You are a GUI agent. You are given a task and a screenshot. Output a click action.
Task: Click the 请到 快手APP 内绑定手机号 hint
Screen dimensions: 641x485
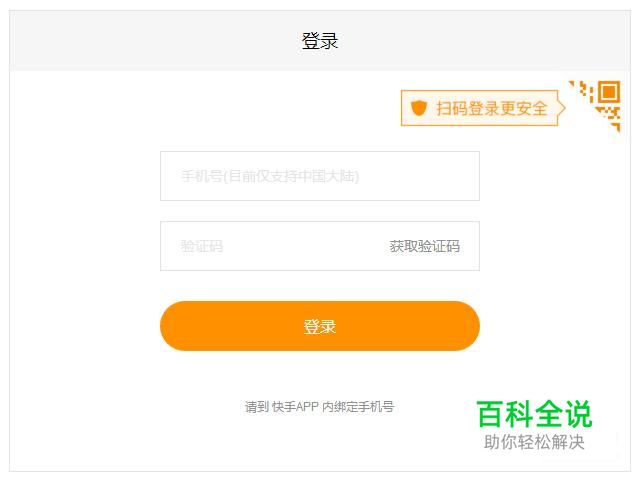tap(319, 406)
